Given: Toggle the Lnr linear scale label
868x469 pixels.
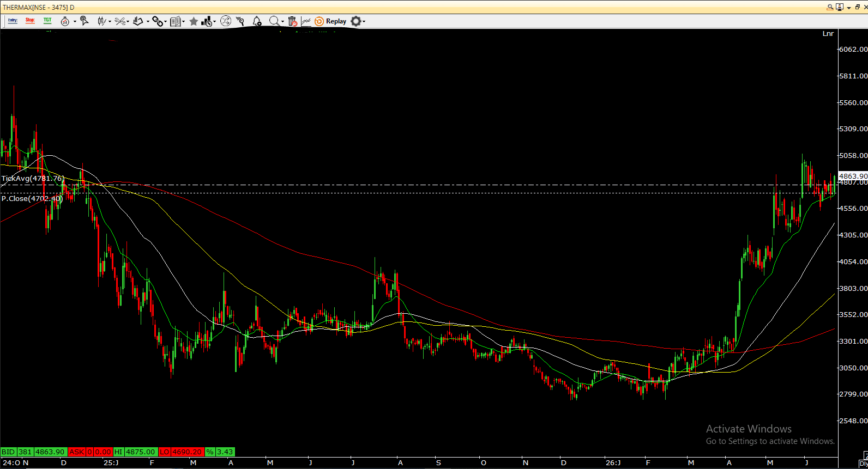Looking at the screenshot, I should 828,34.
